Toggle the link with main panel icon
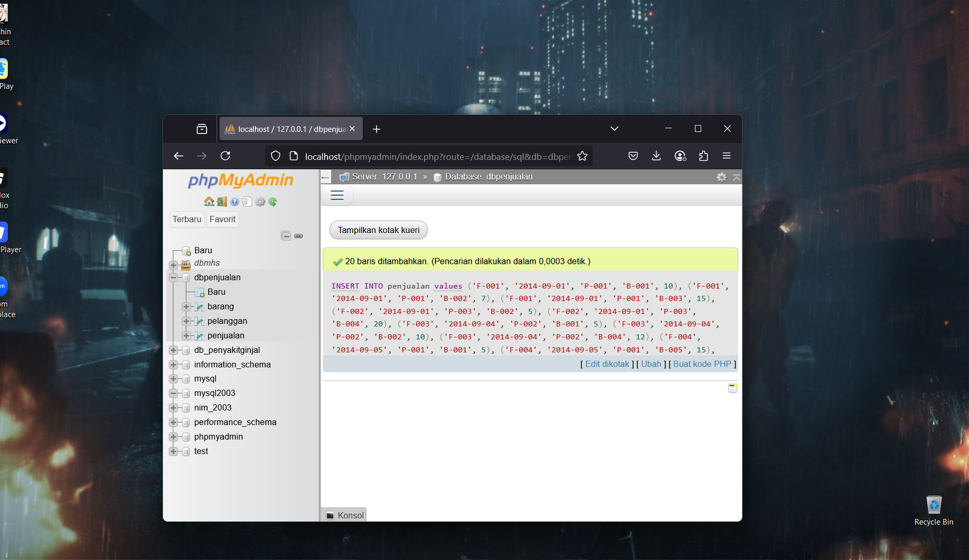This screenshot has height=560, width=969. (x=299, y=236)
